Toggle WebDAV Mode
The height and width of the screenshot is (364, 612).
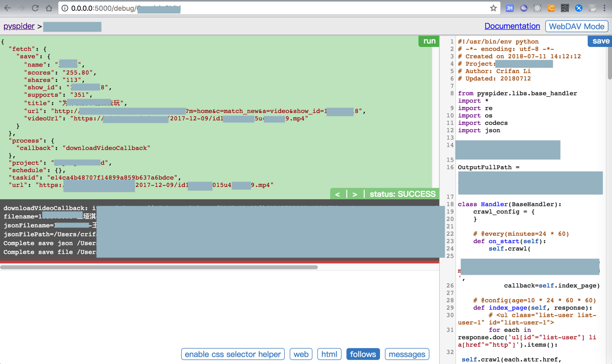pos(576,27)
